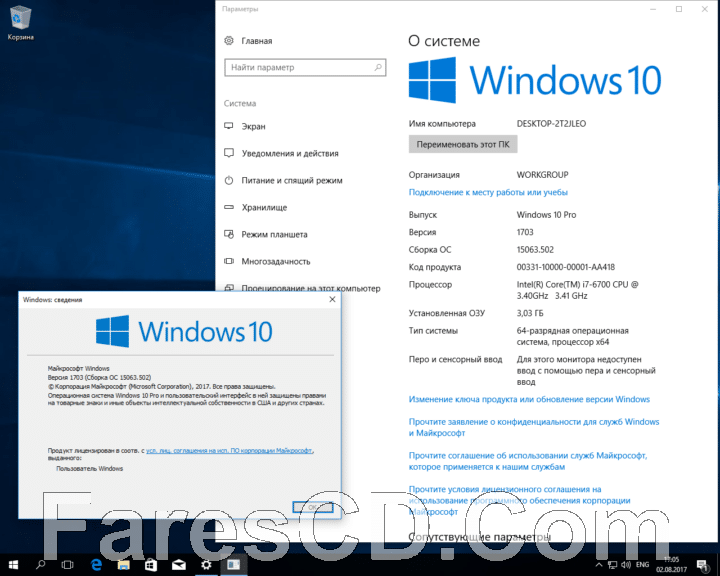Viewport: 720px width, 576px height.
Task: Select product ID 00331-10000-00001-AA418
Action: (565, 267)
